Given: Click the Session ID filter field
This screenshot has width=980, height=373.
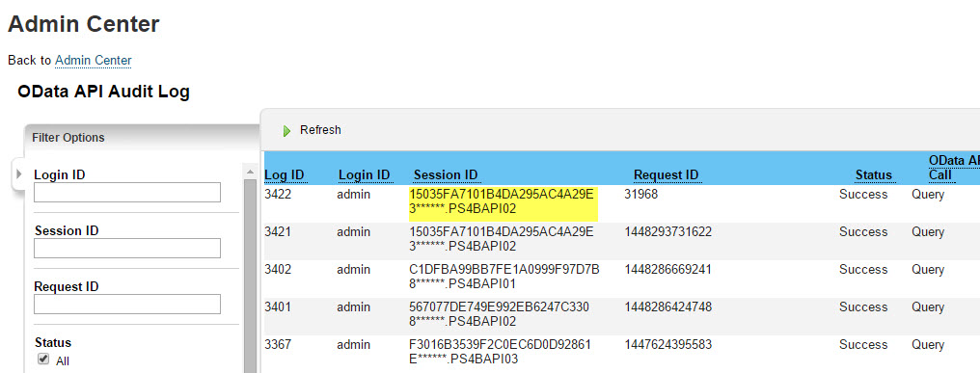Looking at the screenshot, I should 127,248.
